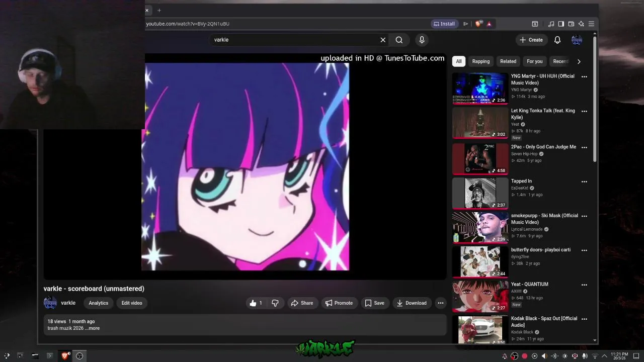Image resolution: width=644 pixels, height=362 pixels.
Task: Select the All filter chip
Action: 459,61
